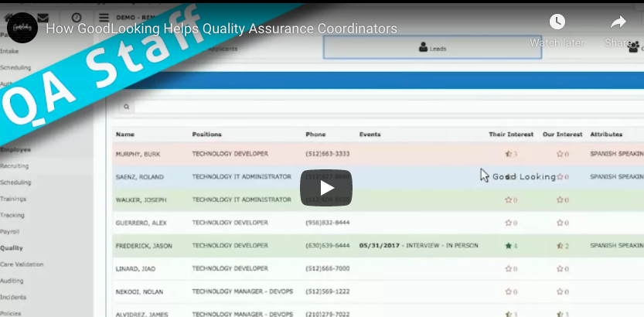Click Our Interest star for Frederick, Jason
This screenshot has width=644, height=317.
(x=560, y=246)
